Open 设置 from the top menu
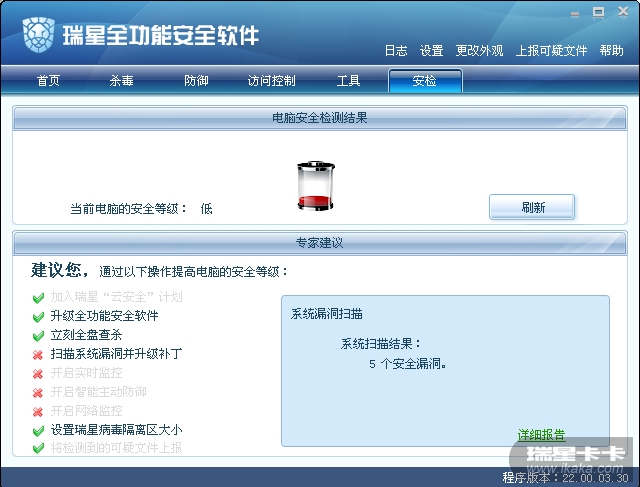 coord(431,51)
